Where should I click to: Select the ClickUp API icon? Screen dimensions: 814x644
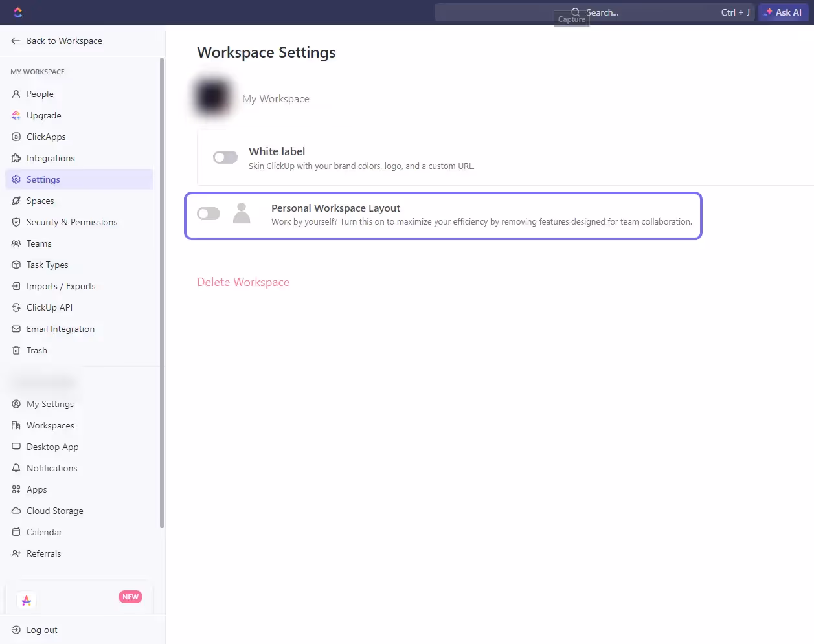[x=15, y=307]
